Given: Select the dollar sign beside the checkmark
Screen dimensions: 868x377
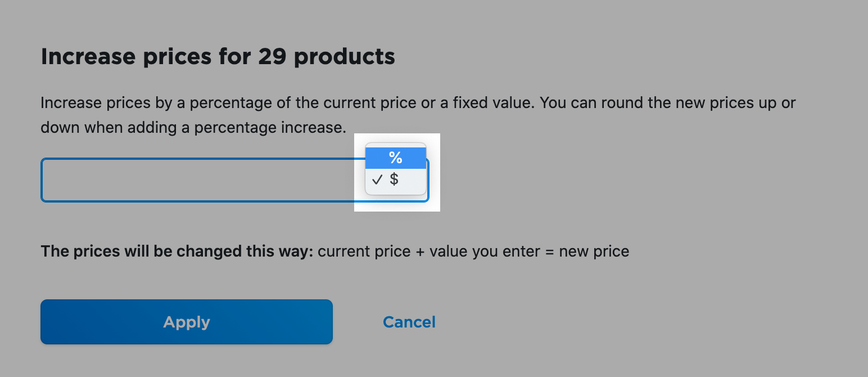Looking at the screenshot, I should (395, 180).
